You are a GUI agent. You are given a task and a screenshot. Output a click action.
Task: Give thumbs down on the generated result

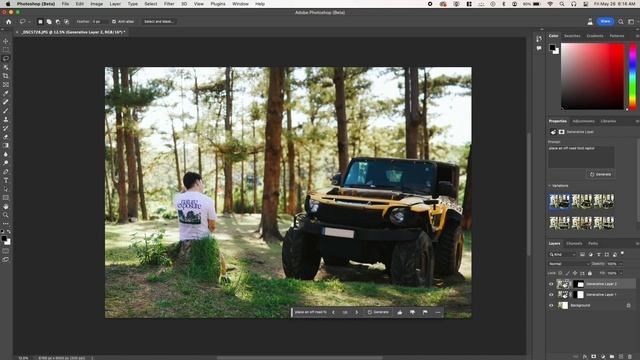[412, 312]
